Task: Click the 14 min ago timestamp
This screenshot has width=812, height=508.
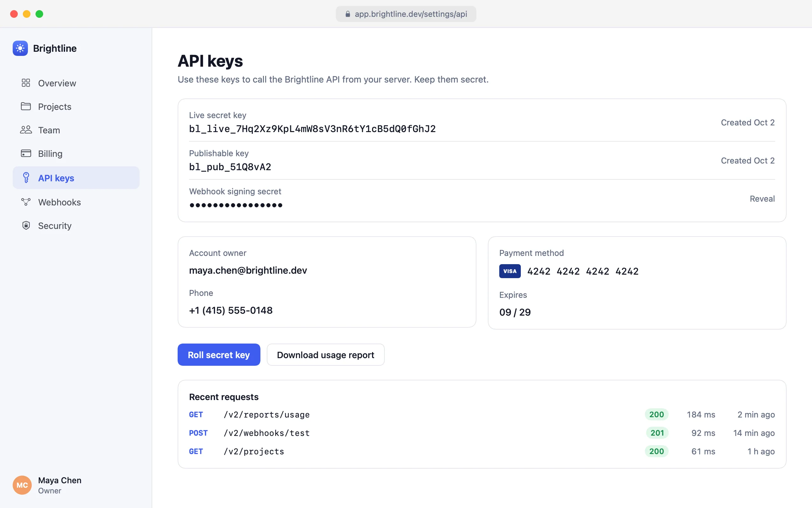Action: (x=754, y=433)
